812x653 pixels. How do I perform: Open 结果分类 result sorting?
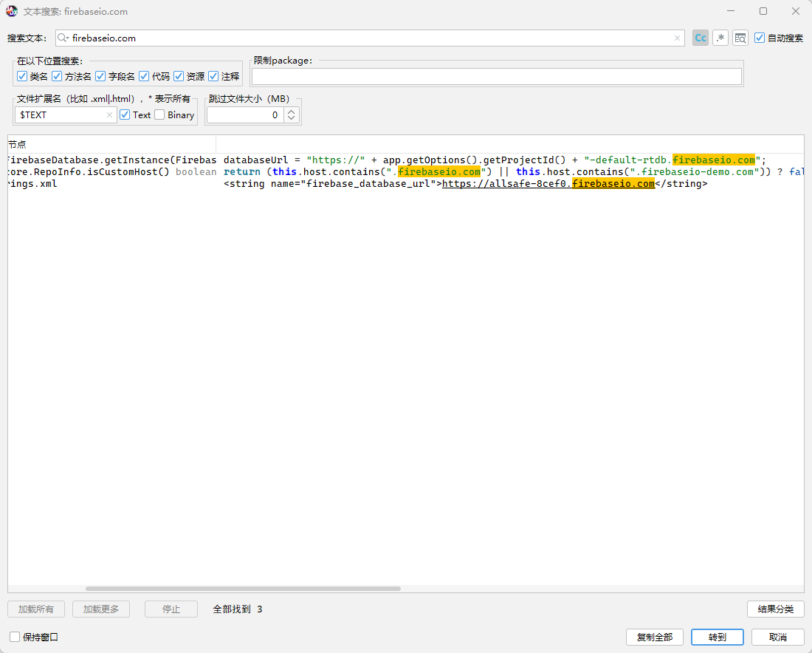pos(775,609)
